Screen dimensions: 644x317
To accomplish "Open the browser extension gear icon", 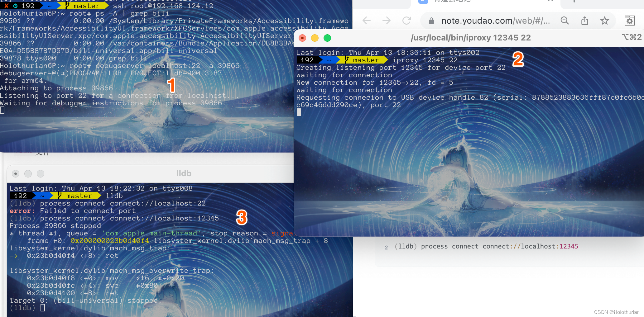I will tap(630, 21).
